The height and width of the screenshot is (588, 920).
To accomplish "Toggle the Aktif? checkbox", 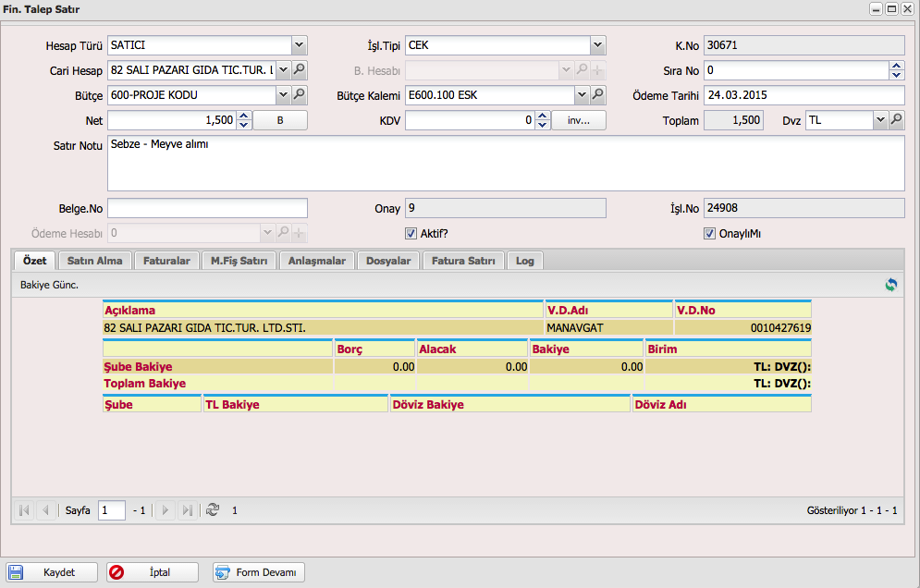I will coord(411,234).
